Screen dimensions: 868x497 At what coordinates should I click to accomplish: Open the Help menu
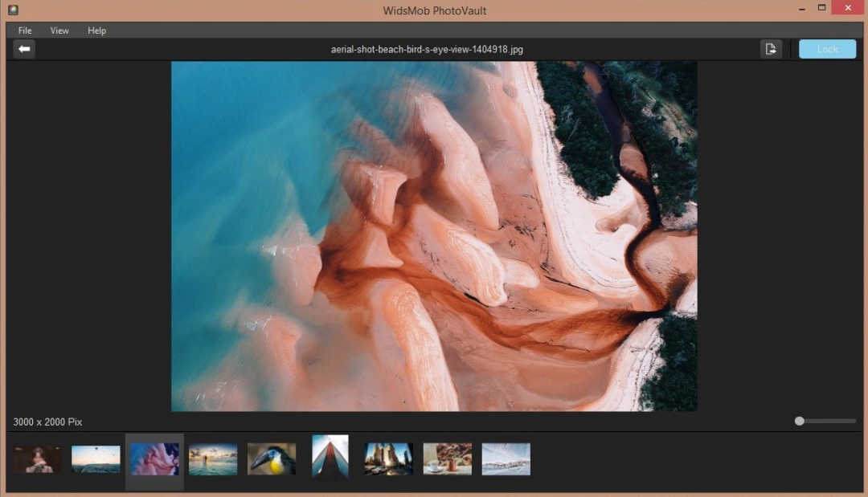click(x=96, y=31)
